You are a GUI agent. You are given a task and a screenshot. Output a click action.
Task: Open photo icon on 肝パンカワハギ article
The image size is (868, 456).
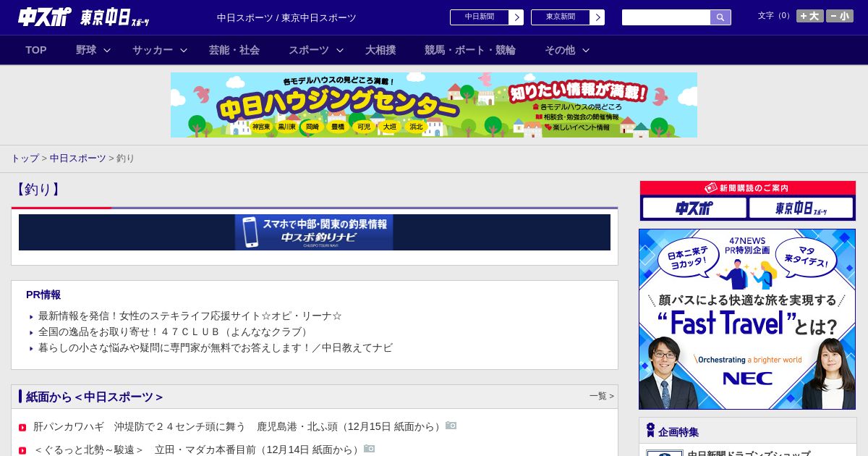pos(451,426)
